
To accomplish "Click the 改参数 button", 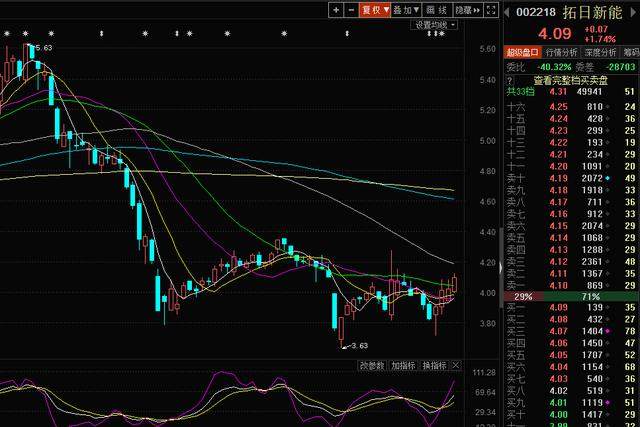I will pyautogui.click(x=372, y=365).
